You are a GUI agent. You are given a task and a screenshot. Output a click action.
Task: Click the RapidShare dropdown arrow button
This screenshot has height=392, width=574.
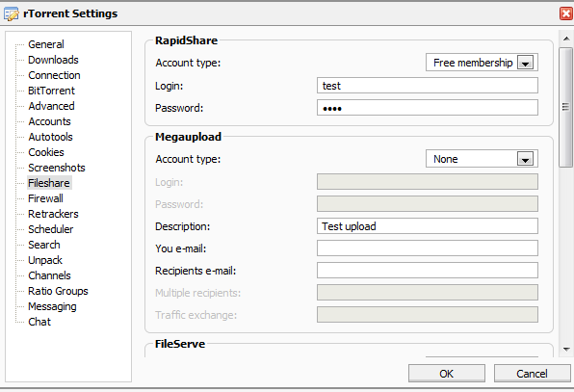point(525,63)
